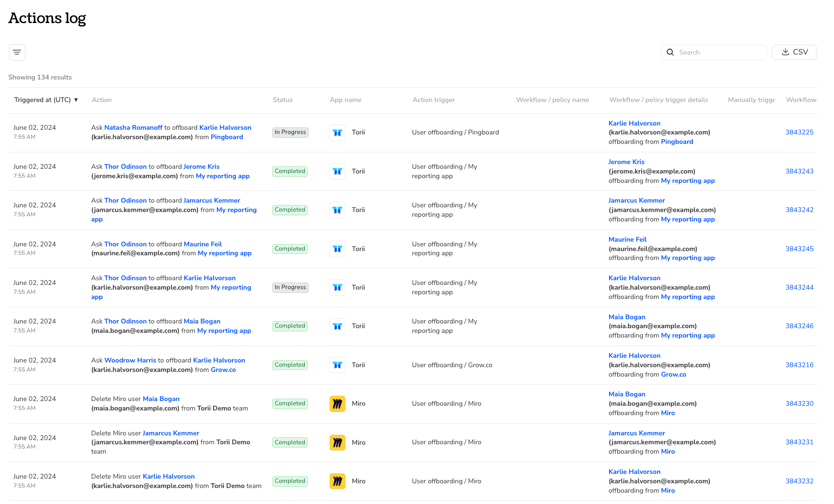Open workflow 3843232 link

799,481
